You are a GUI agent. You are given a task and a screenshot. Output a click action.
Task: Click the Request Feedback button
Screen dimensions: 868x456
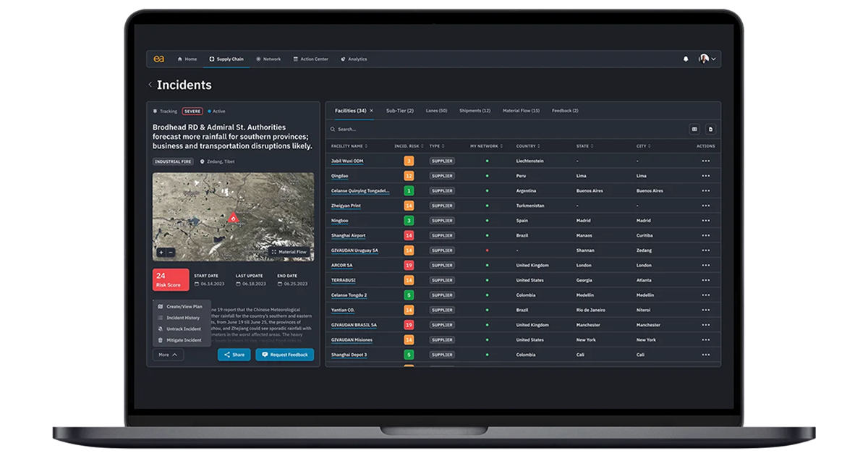284,355
